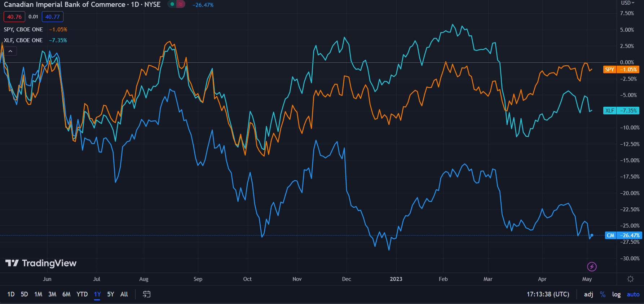Click the Dec time axis label
This screenshot has height=304, width=644.
coord(347,279)
